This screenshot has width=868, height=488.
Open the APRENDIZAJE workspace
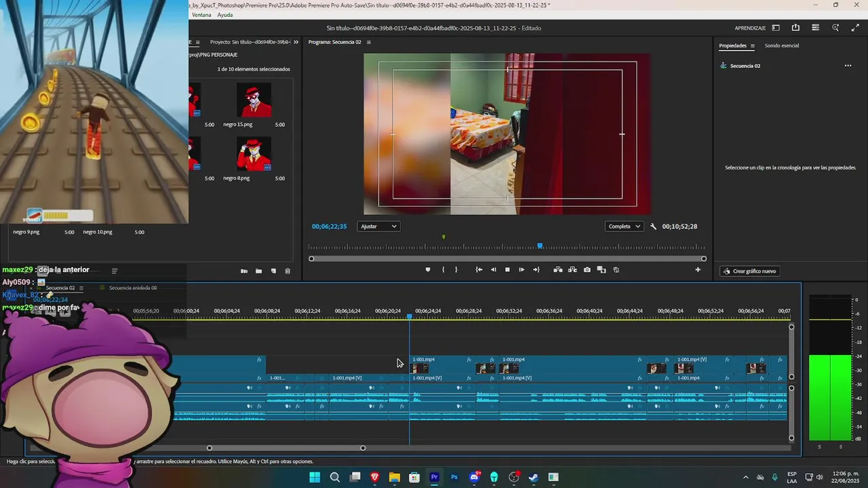point(750,28)
